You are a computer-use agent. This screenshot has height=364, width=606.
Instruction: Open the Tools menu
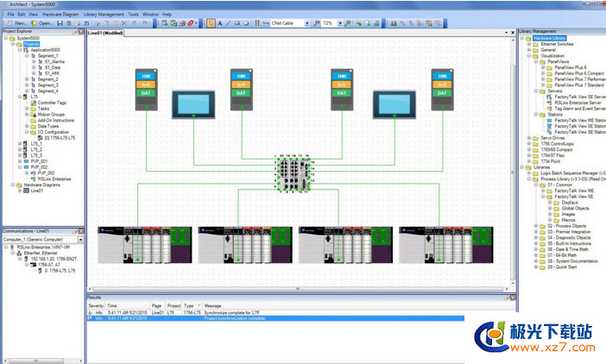(133, 15)
